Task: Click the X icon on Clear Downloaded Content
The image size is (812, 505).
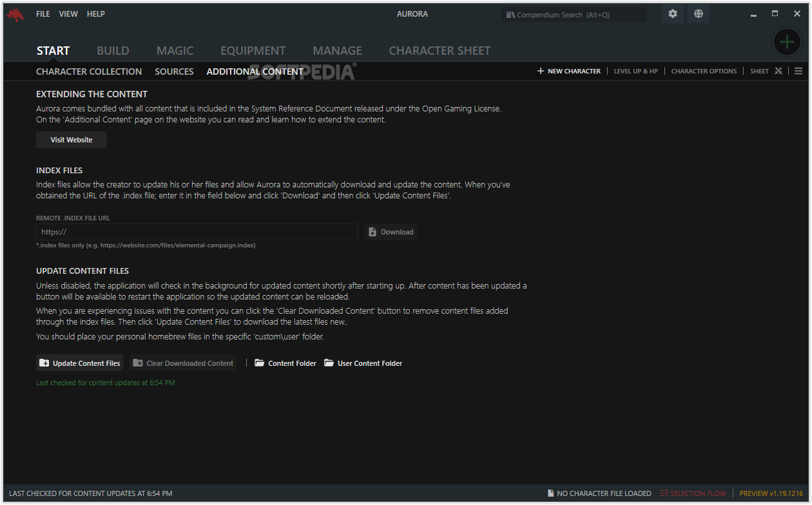Action: coord(138,363)
